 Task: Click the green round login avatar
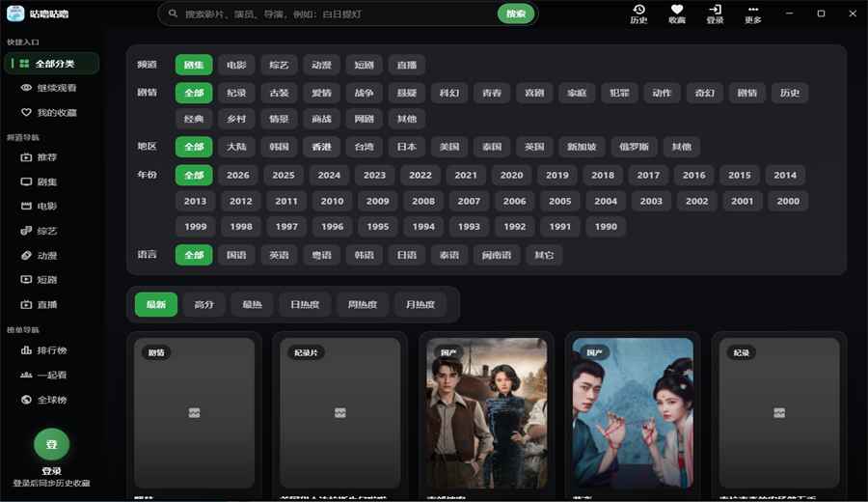[51, 444]
